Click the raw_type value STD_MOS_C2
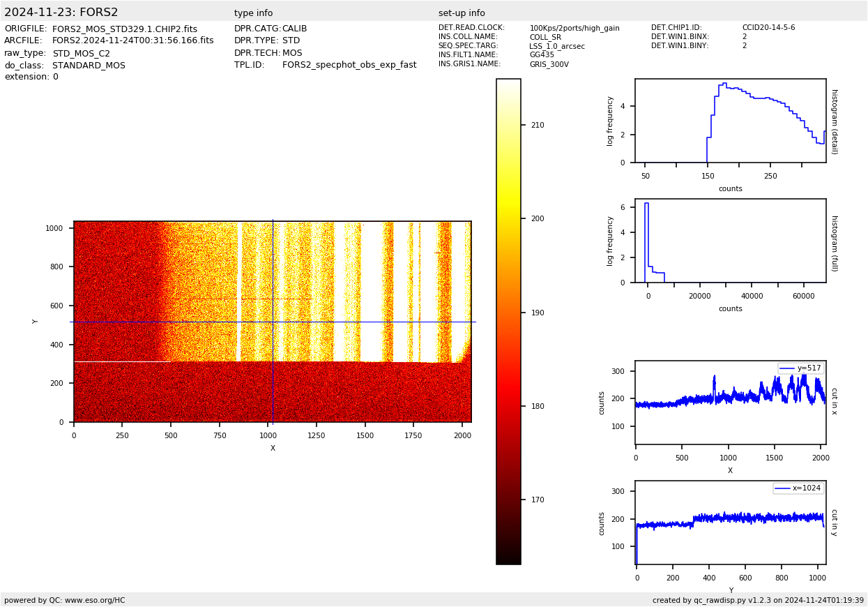Viewport: 868px width, 607px height. point(81,54)
